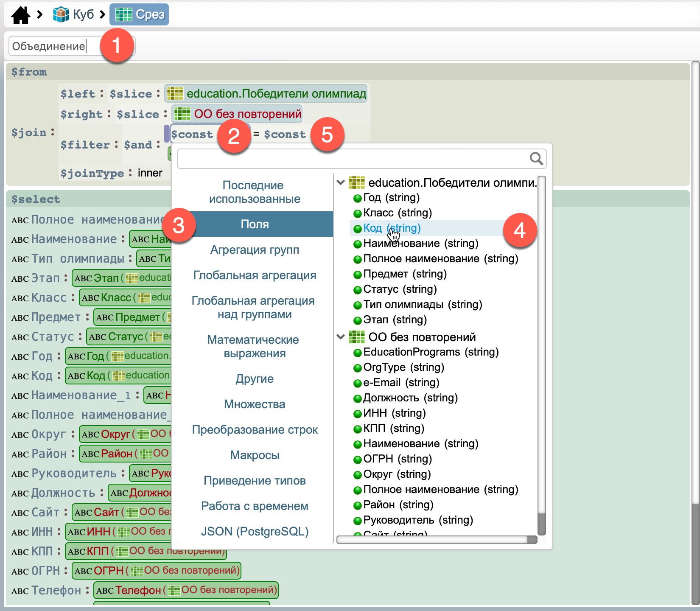Click the green dot beside EducationPrograms field
Image resolution: width=700 pixels, height=611 pixels.
[358, 353]
